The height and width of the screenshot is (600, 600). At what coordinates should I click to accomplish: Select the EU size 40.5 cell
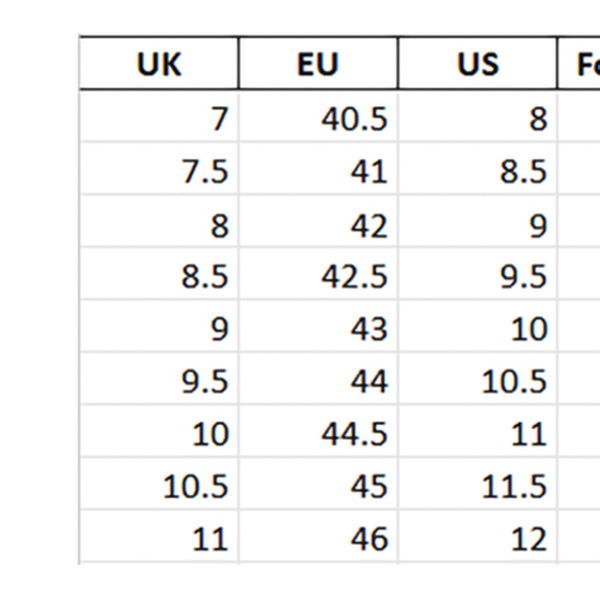[318, 118]
